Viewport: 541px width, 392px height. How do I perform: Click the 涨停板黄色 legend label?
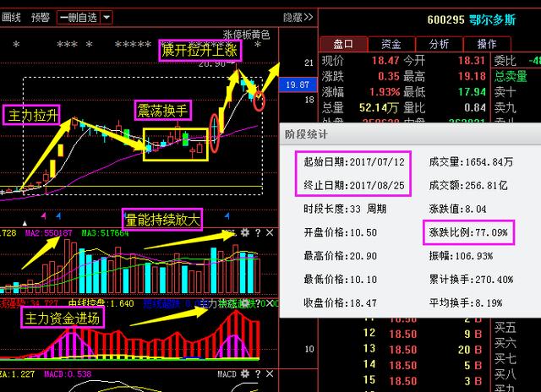click(246, 35)
